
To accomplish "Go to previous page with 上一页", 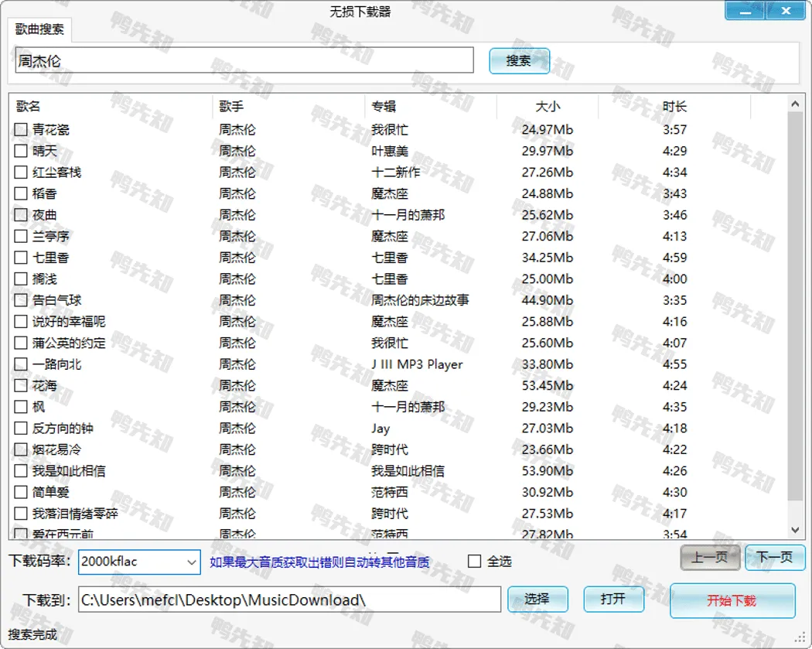I will pos(710,558).
